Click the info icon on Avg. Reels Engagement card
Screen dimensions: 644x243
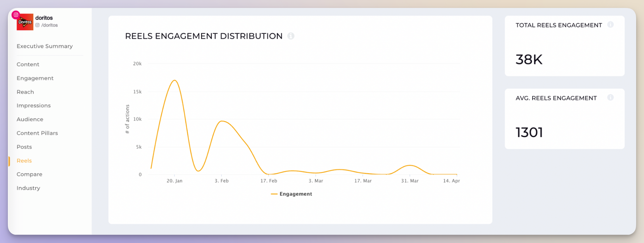tap(611, 98)
